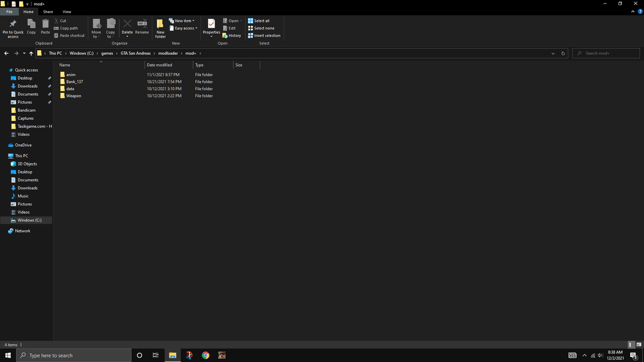Sort by the Type column header
This screenshot has width=644, height=362.
[x=213, y=65]
